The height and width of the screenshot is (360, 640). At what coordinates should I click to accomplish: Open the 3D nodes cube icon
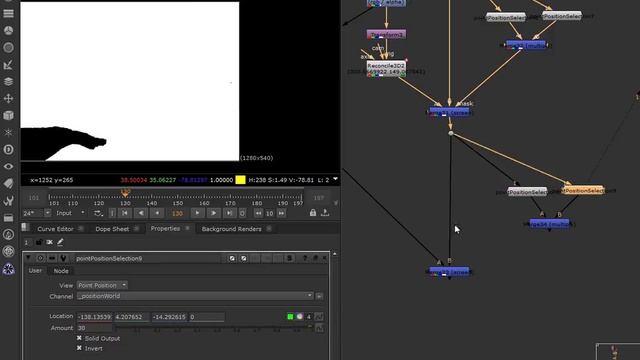[x=8, y=116]
